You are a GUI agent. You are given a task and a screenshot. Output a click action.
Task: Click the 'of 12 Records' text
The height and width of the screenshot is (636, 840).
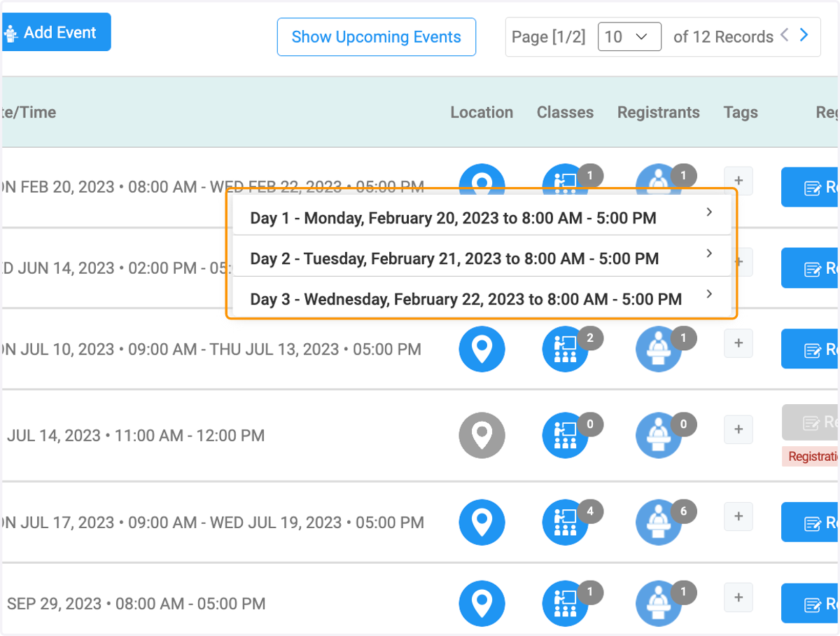723,36
